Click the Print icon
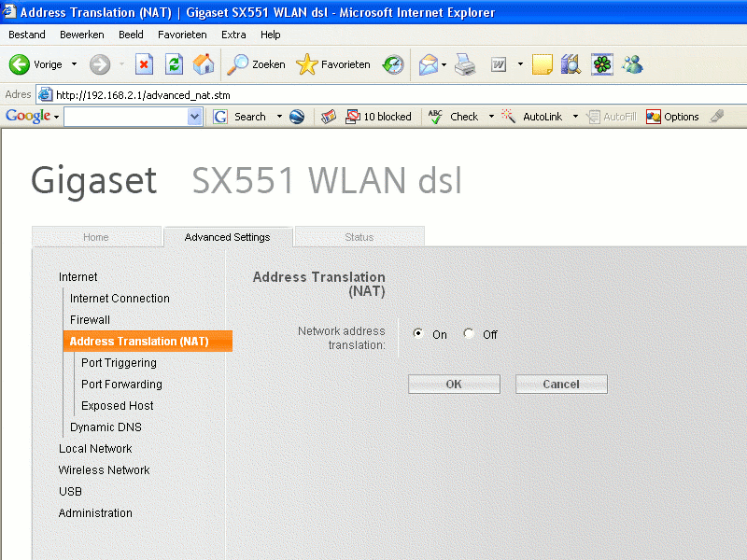Viewport: 747px width, 560px height. (x=464, y=64)
